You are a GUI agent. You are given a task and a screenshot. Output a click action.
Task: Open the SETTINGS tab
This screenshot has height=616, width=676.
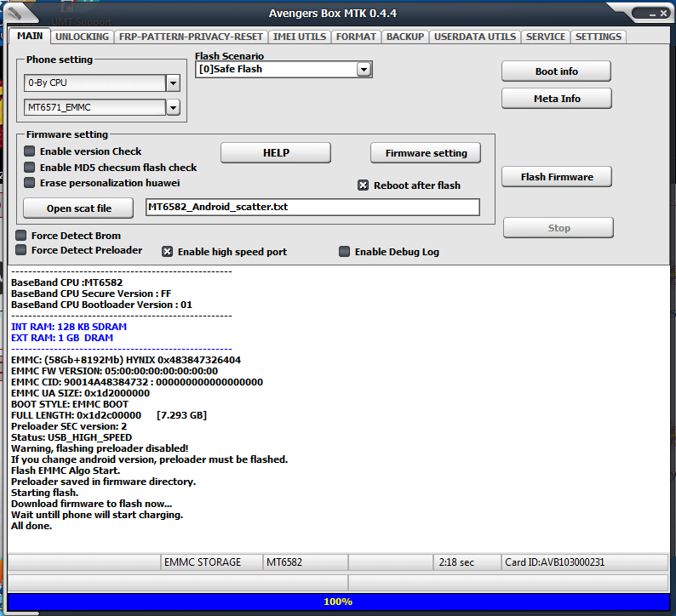click(598, 37)
